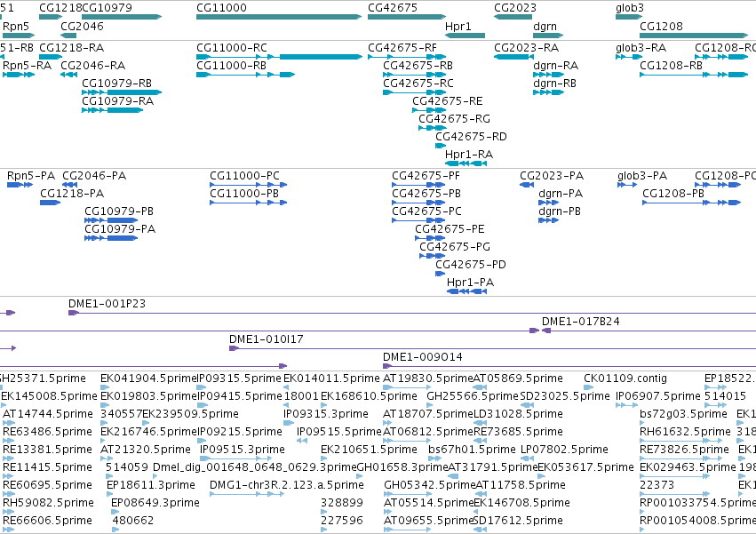Click transcript CG42675-RB label
The width and height of the screenshot is (756, 534).
[418, 65]
